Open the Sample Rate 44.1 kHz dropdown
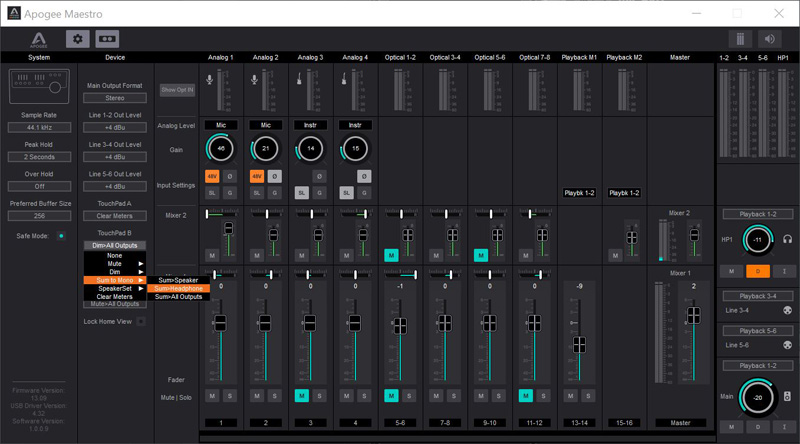This screenshot has width=800, height=444. pyautogui.click(x=39, y=129)
